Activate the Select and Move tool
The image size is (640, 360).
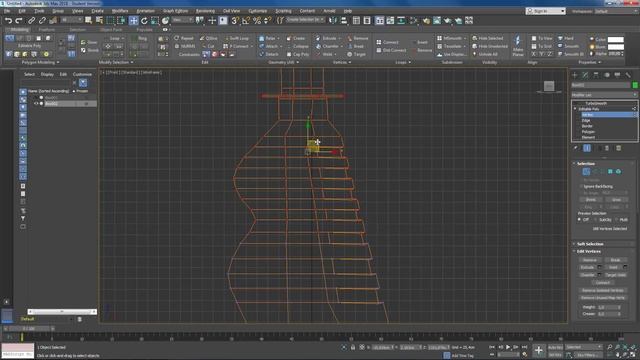[x=133, y=20]
